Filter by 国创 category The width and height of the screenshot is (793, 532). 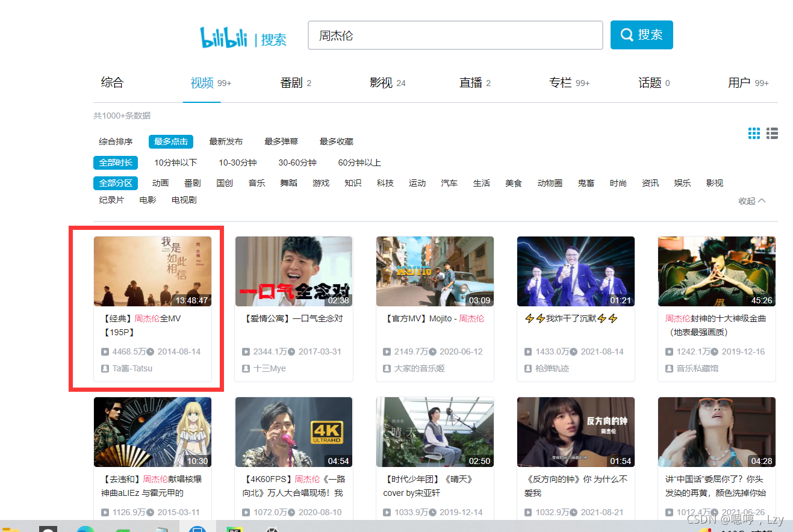pyautogui.click(x=225, y=183)
